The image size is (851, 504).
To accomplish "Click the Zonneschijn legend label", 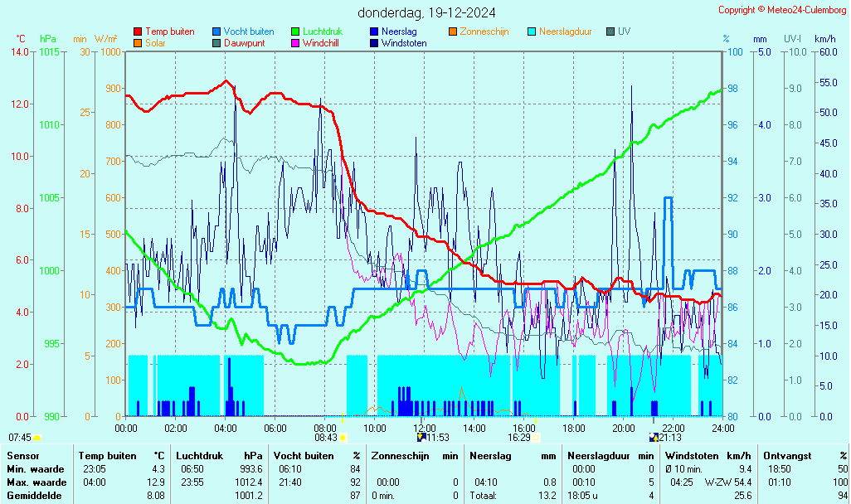I will tap(484, 32).
